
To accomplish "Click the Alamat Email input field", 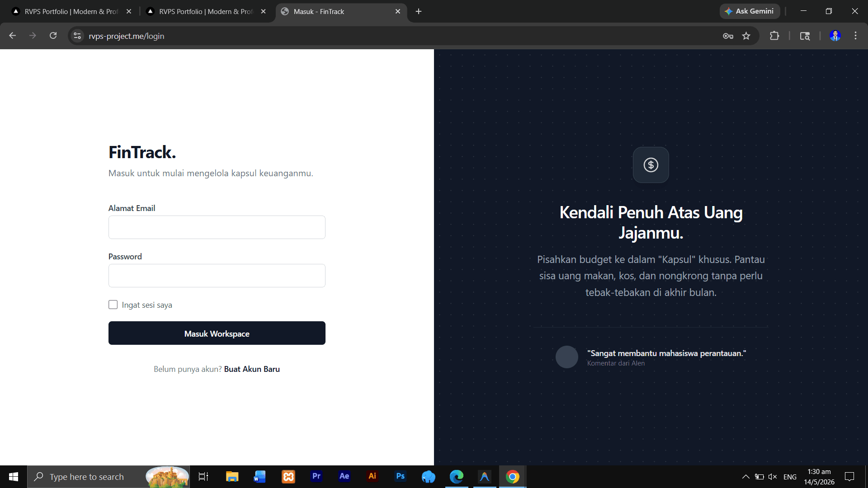I will 217,227.
